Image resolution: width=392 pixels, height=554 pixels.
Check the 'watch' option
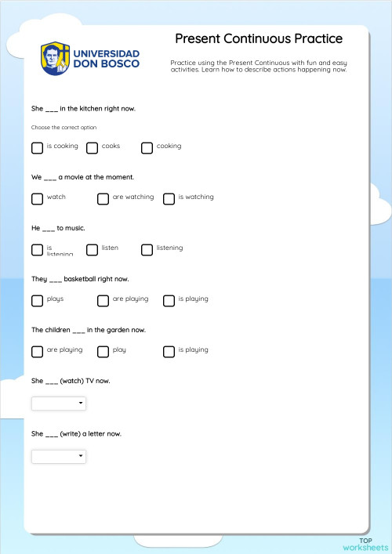37,199
